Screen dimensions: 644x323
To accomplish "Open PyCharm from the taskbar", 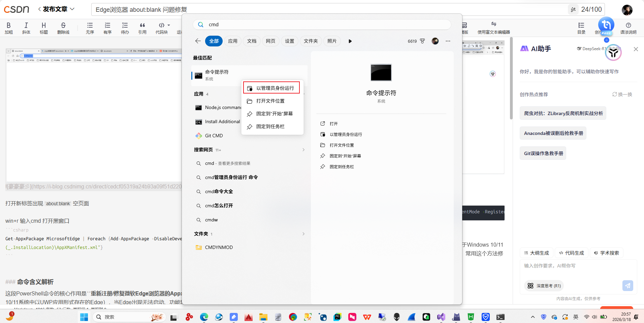I will (x=337, y=317).
